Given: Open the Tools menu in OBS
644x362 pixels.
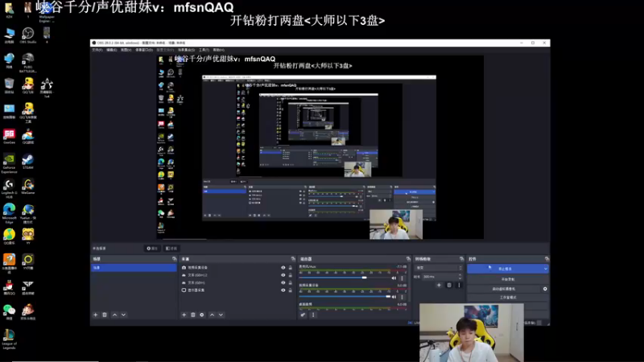Looking at the screenshot, I should [204, 50].
